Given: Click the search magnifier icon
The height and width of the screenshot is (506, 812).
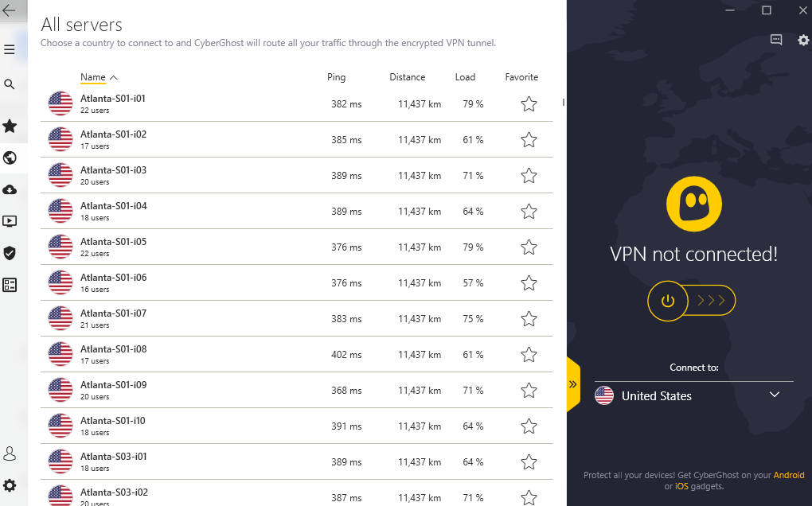Looking at the screenshot, I should (10, 84).
